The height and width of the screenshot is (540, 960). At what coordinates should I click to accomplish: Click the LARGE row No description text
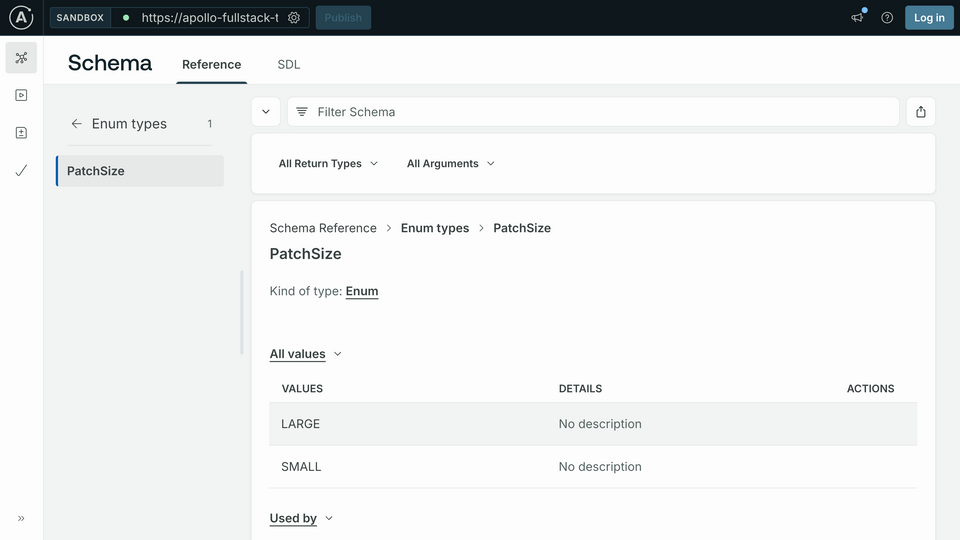coord(600,424)
